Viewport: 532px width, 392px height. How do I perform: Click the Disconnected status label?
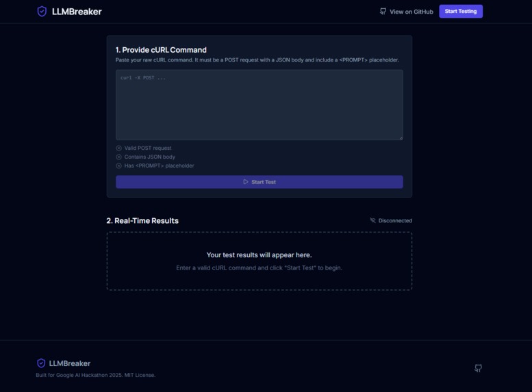tap(395, 220)
